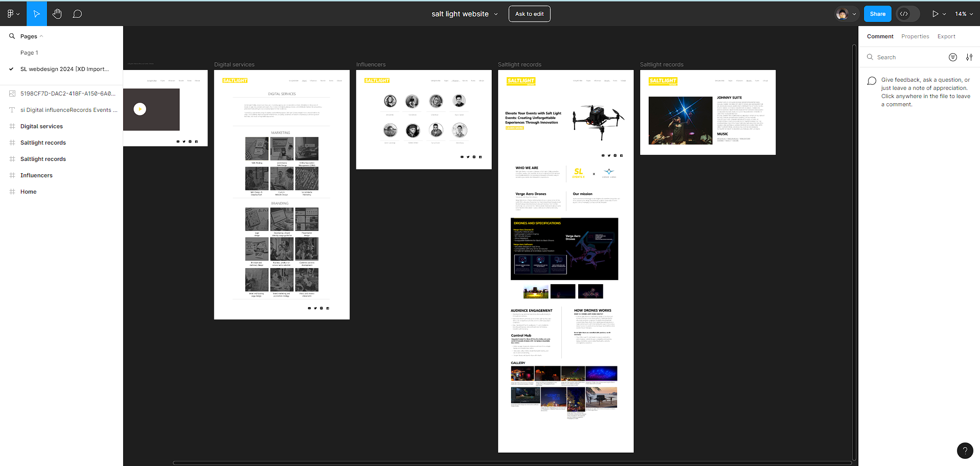Image resolution: width=980 pixels, height=466 pixels.
Task: Click the blue Share button
Action: [x=878, y=14]
